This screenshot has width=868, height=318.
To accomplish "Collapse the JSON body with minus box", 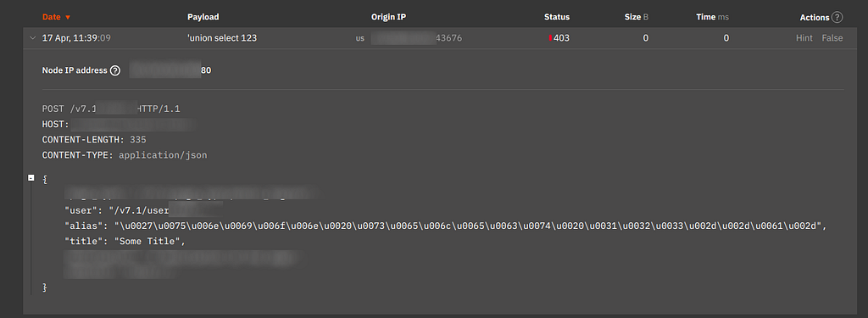I will (31, 178).
